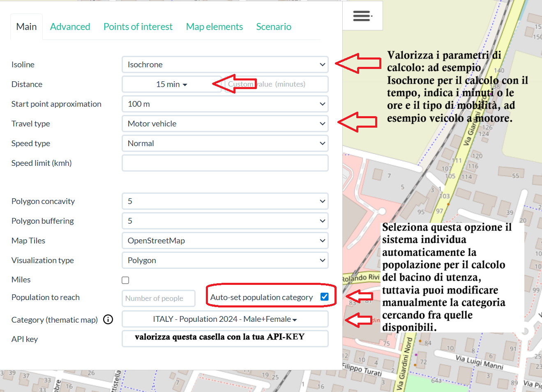Open the Isoline dropdown
542x392 pixels.
click(x=225, y=64)
